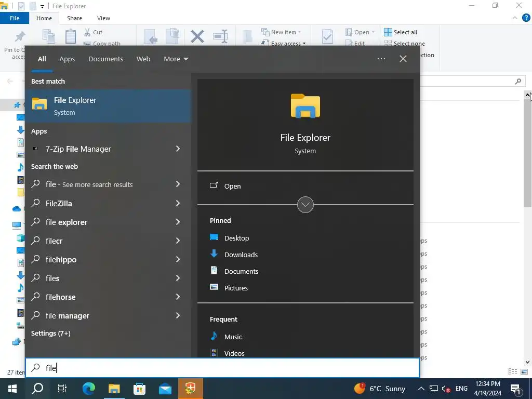Viewport: 532px width, 399px height.
Task: Open File Explorer help question mark
Action: point(526,18)
